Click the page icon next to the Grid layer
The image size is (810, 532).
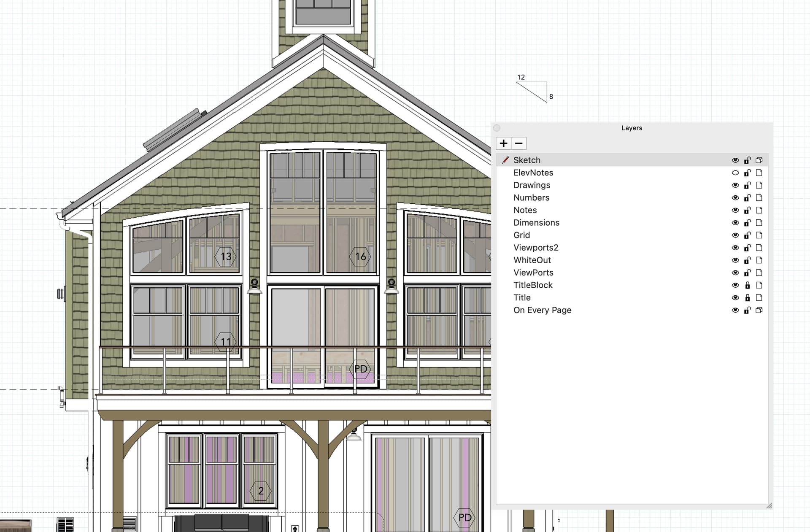(x=759, y=235)
